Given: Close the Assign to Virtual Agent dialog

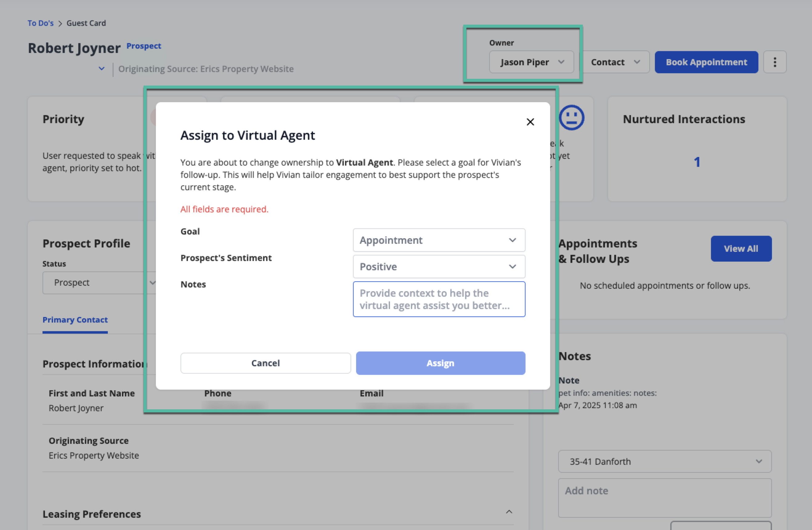Looking at the screenshot, I should [530, 122].
